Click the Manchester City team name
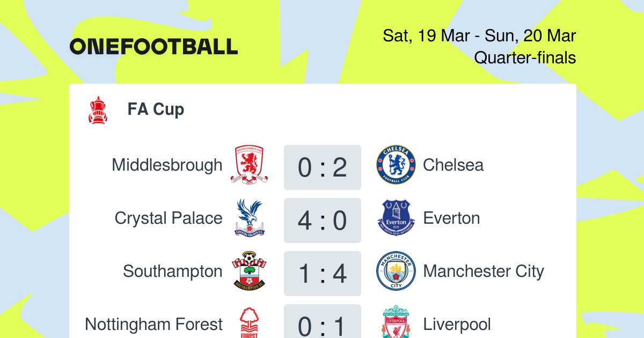Screen dimensions: 644x338 pos(484,271)
